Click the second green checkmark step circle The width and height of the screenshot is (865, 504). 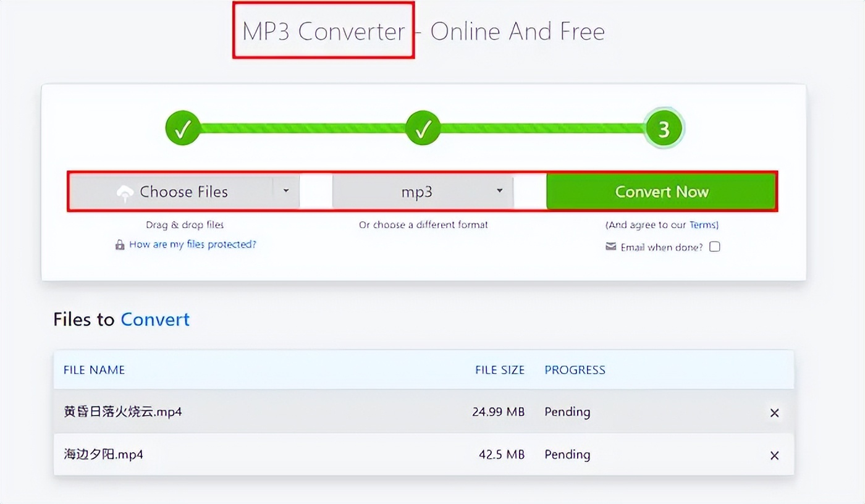point(423,128)
